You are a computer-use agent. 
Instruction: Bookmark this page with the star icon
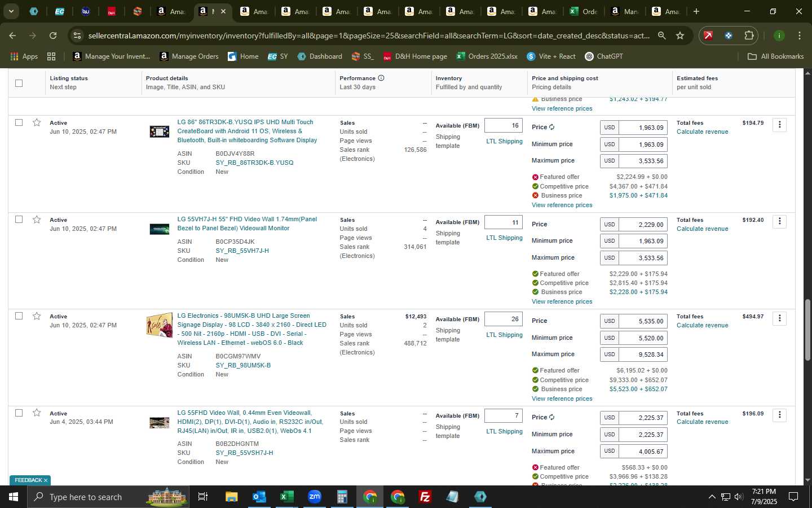680,36
